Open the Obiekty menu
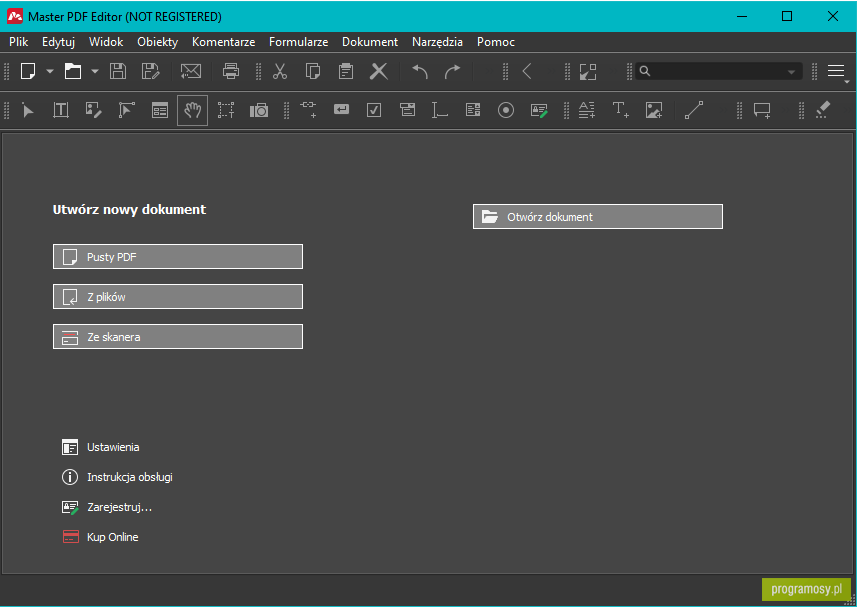Screen dimensions: 857x607 click(157, 42)
